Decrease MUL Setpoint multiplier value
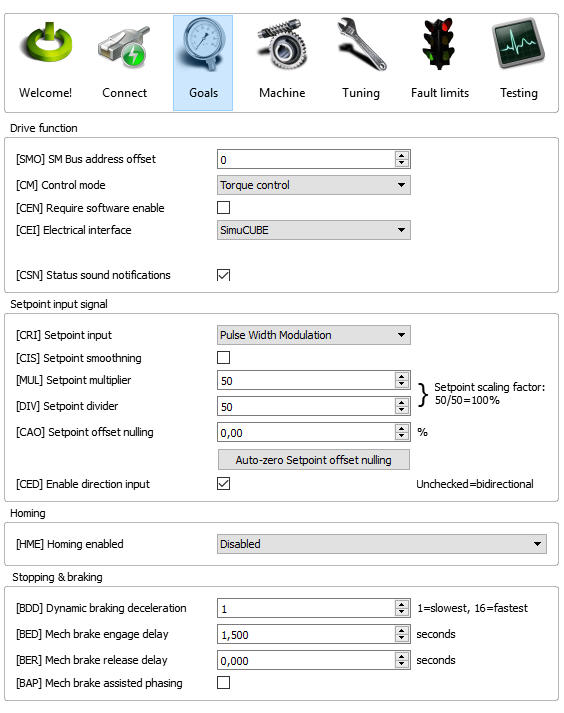This screenshot has width=564, height=713. point(401,384)
